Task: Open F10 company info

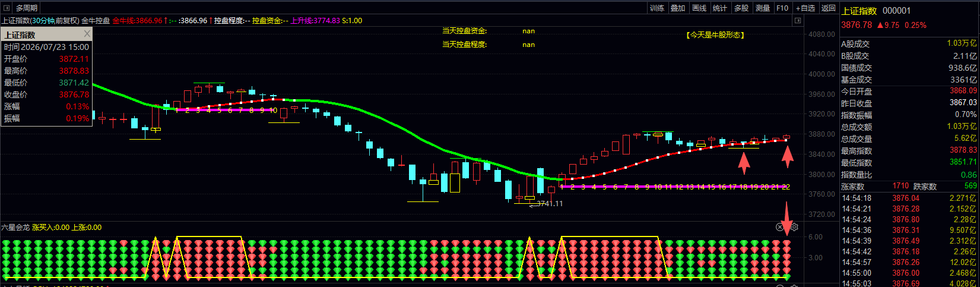Action: pyautogui.click(x=782, y=8)
